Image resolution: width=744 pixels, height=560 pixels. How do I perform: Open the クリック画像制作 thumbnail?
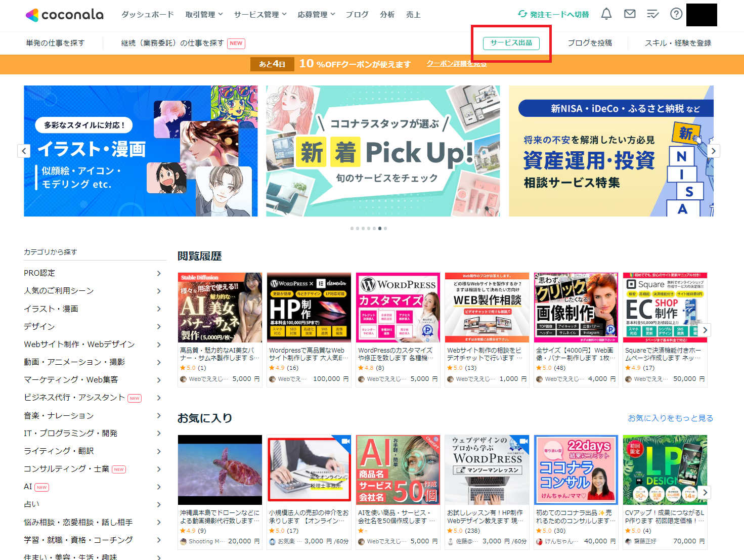point(576,308)
